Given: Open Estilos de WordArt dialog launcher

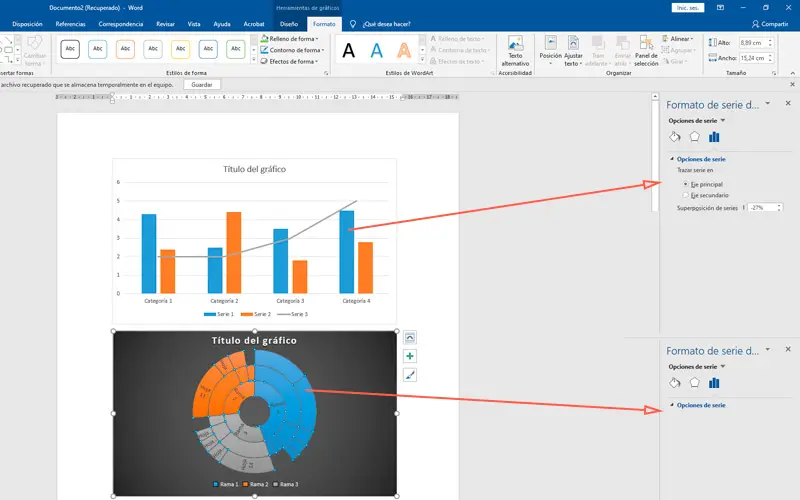Looking at the screenshot, I should 492,73.
